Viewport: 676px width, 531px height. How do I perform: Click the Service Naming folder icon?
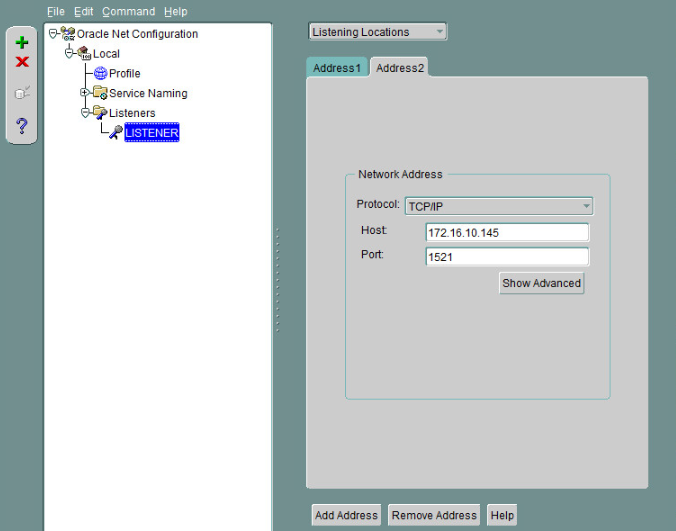pos(100,93)
